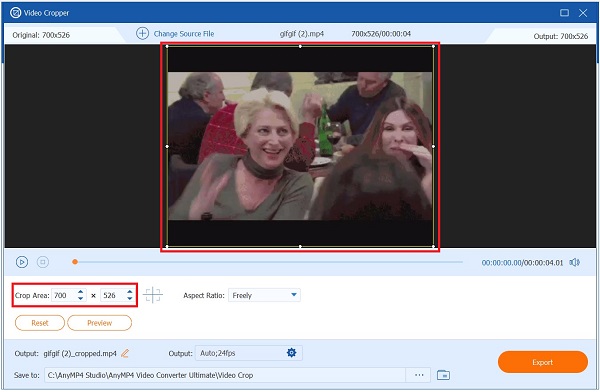Click the top-left crop handle

point(167,46)
